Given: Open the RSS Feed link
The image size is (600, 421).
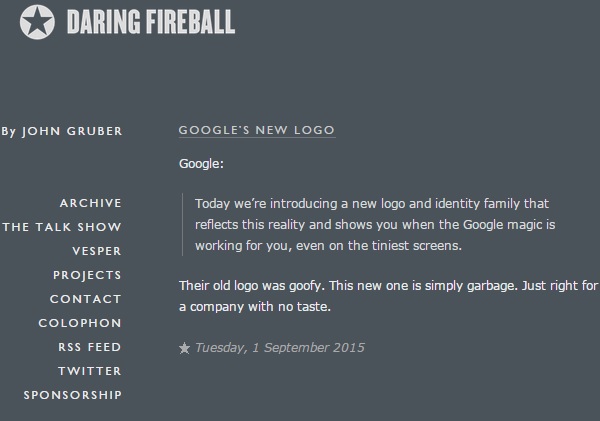Looking at the screenshot, I should tap(90, 347).
